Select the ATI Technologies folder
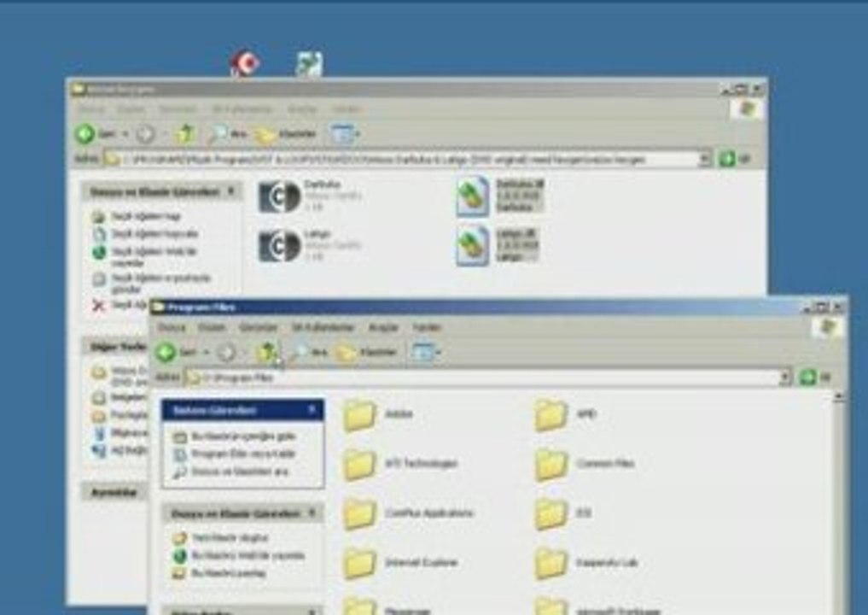Image resolution: width=868 pixels, height=615 pixels. coord(399,465)
